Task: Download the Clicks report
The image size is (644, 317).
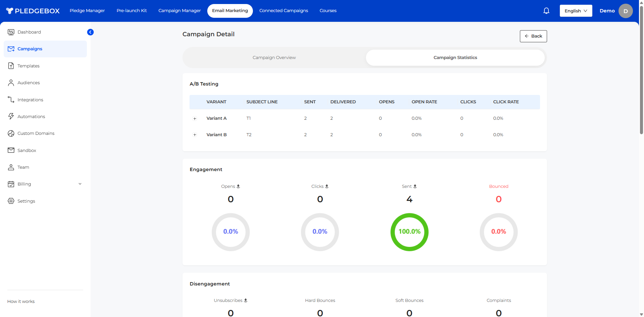Action: [x=327, y=187]
